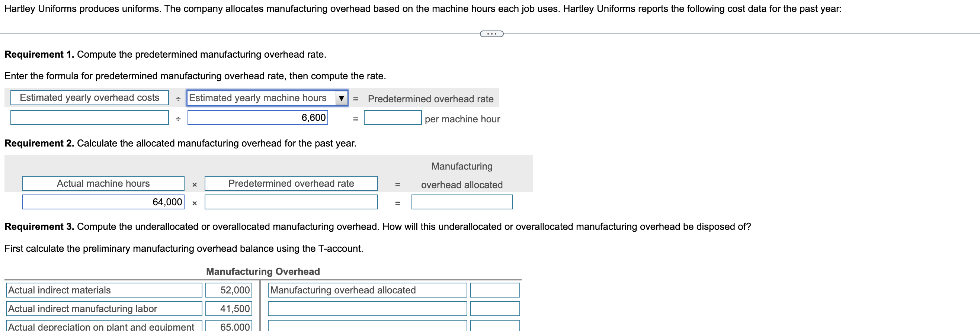
Task: Expand the ellipsis data button on the divider
Action: click(491, 34)
